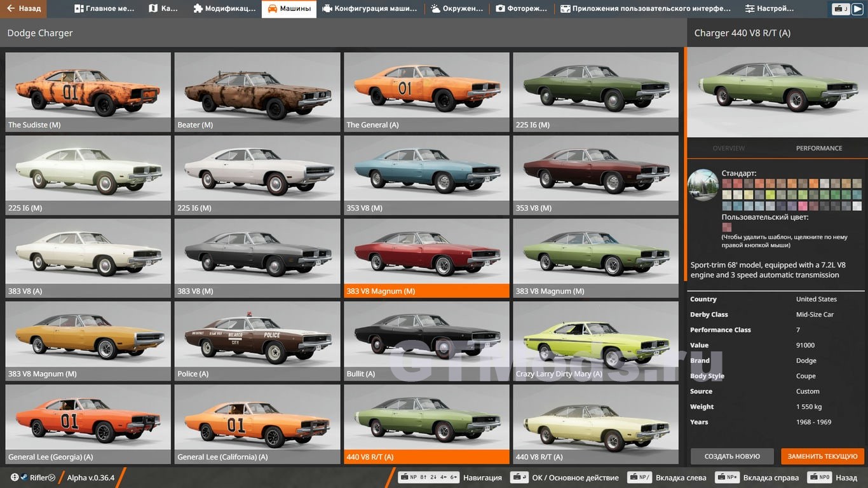Open the Конфигурация машины tab

click(370, 9)
